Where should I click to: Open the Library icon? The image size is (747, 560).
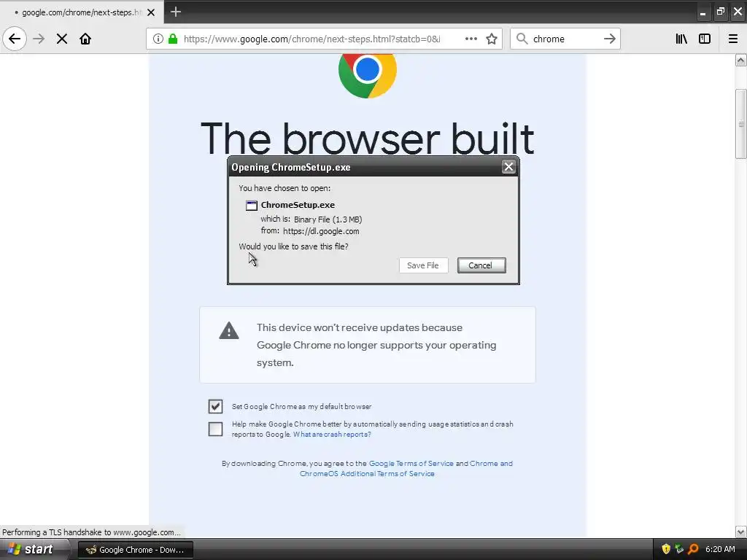click(x=681, y=39)
